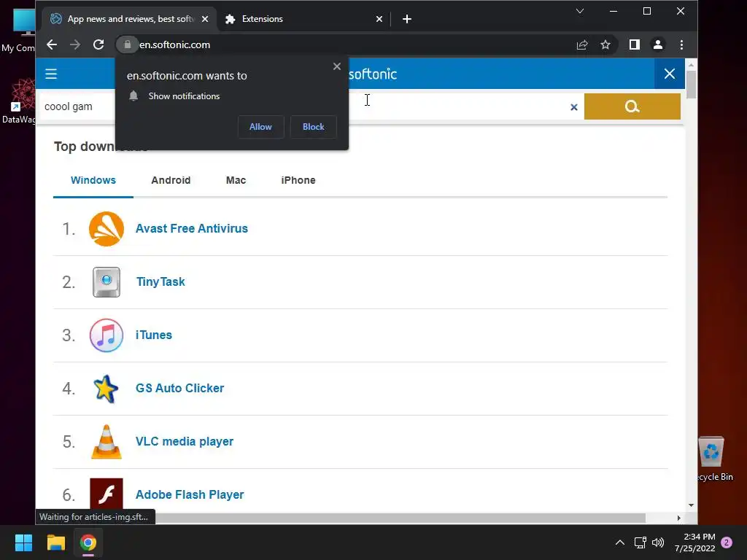Image resolution: width=747 pixels, height=560 pixels.
Task: Dismiss the notification permission popup
Action: tap(337, 66)
